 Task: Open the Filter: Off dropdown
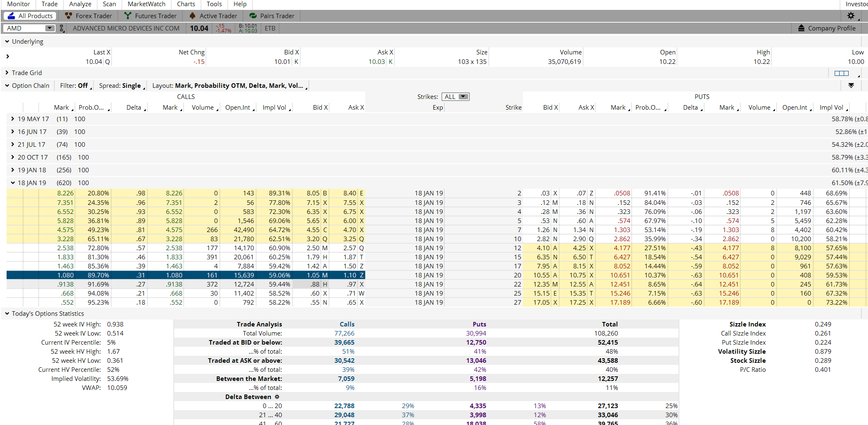tap(76, 86)
